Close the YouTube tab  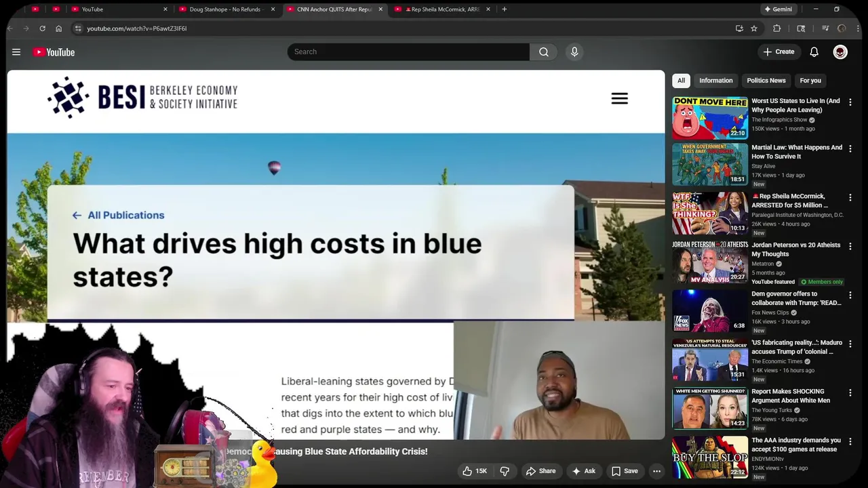click(165, 9)
